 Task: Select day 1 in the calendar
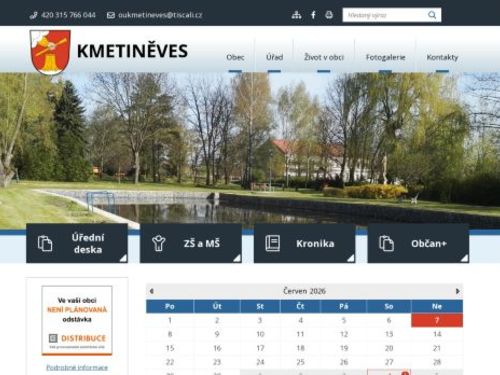click(x=170, y=320)
